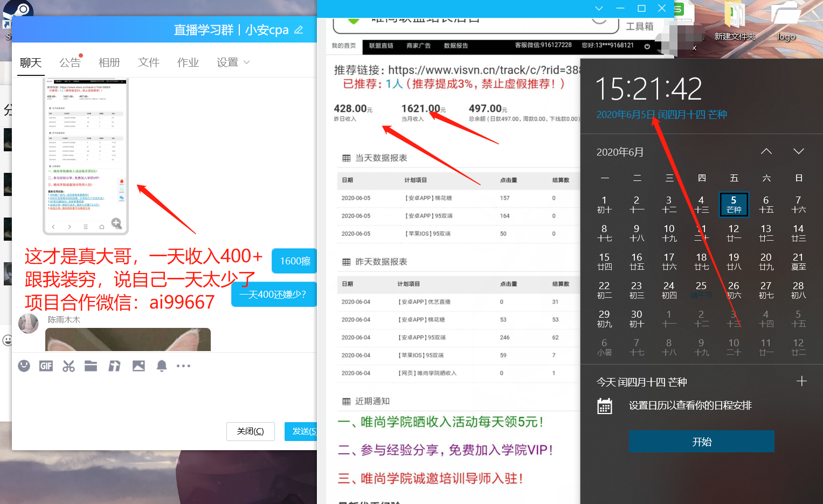
Task: Select 15 廿四 in calendar
Action: (604, 261)
